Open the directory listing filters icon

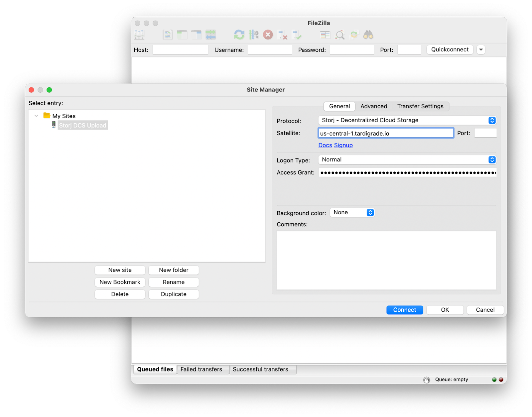pos(325,35)
